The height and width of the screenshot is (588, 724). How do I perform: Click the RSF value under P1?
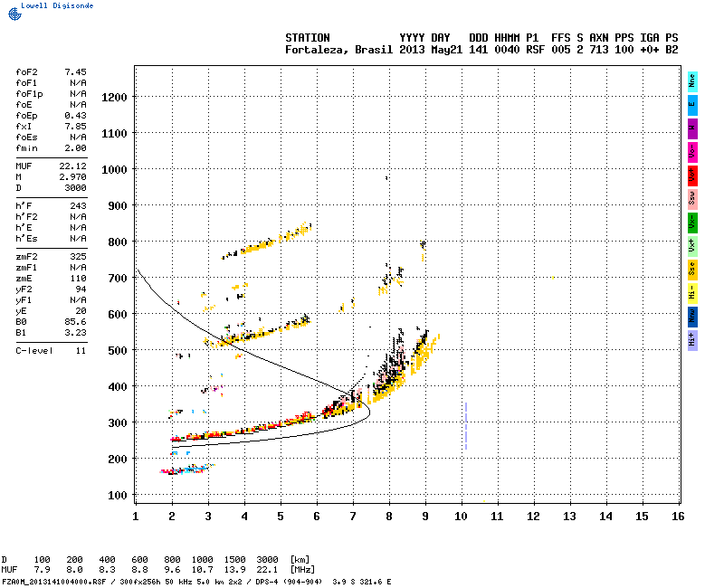[535, 50]
